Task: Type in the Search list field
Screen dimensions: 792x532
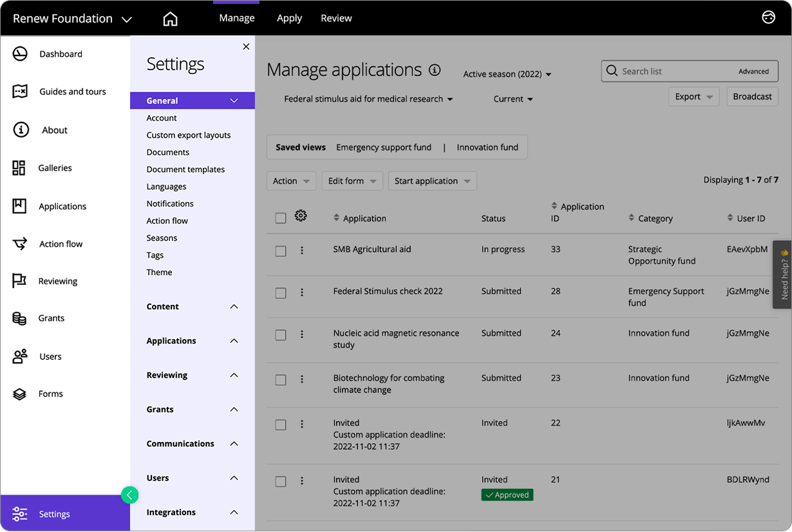Action: (x=672, y=71)
